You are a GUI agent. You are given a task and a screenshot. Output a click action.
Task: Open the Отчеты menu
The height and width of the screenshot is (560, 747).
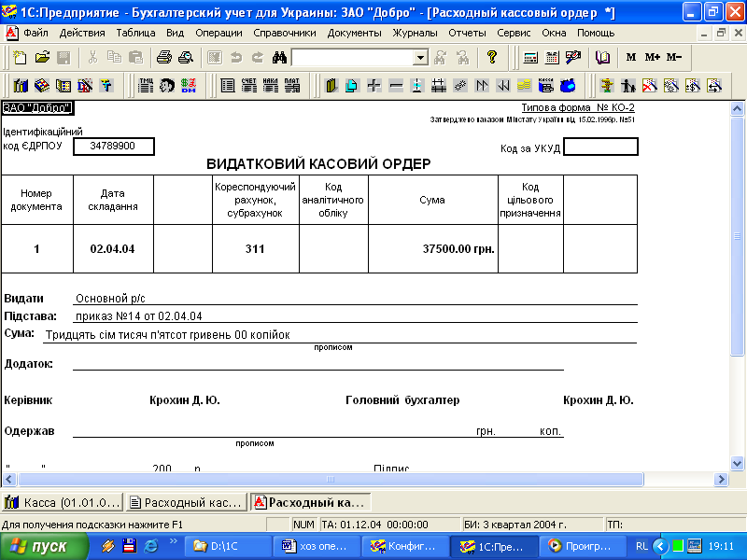coord(467,34)
